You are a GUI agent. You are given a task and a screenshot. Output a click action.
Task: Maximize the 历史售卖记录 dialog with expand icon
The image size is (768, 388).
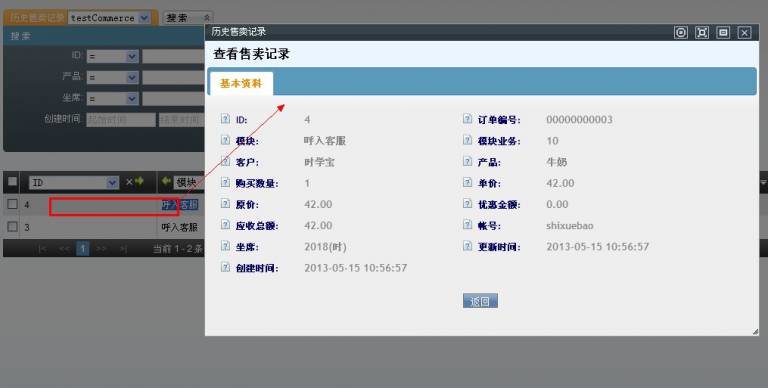(702, 32)
